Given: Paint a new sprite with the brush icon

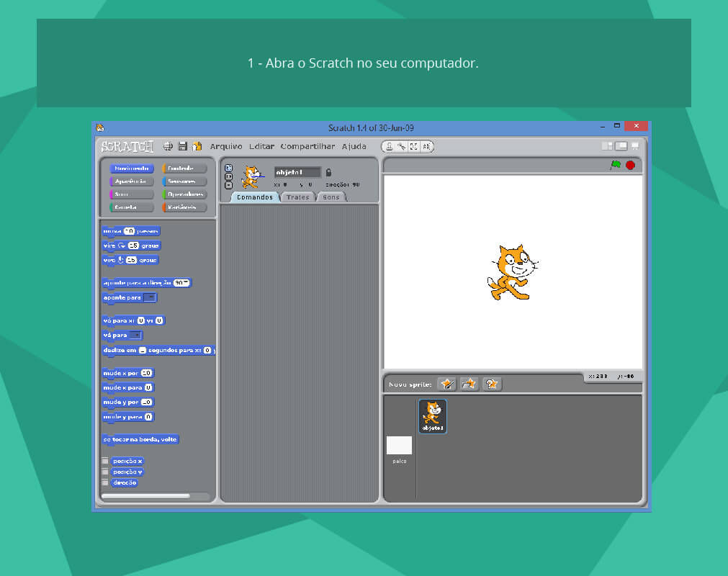Looking at the screenshot, I should click(446, 384).
